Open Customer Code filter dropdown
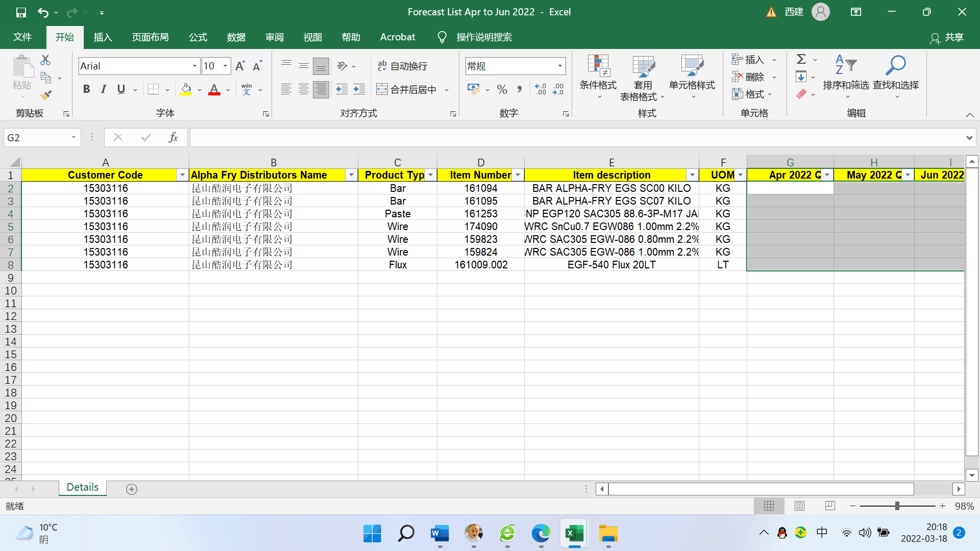Image resolution: width=980 pixels, height=551 pixels. pyautogui.click(x=182, y=175)
